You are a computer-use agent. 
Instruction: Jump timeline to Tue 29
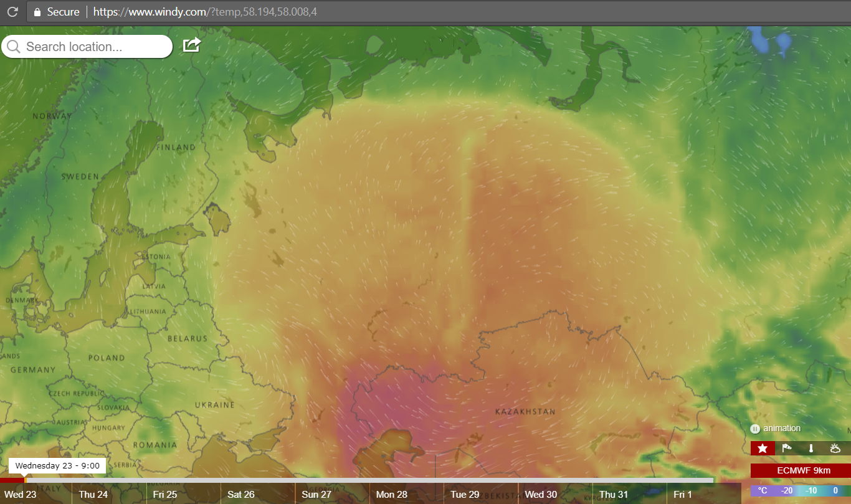tap(465, 495)
